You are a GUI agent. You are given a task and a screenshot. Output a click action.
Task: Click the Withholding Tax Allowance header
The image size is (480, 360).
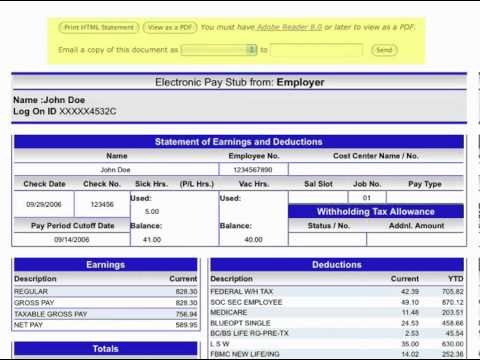pyautogui.click(x=376, y=212)
